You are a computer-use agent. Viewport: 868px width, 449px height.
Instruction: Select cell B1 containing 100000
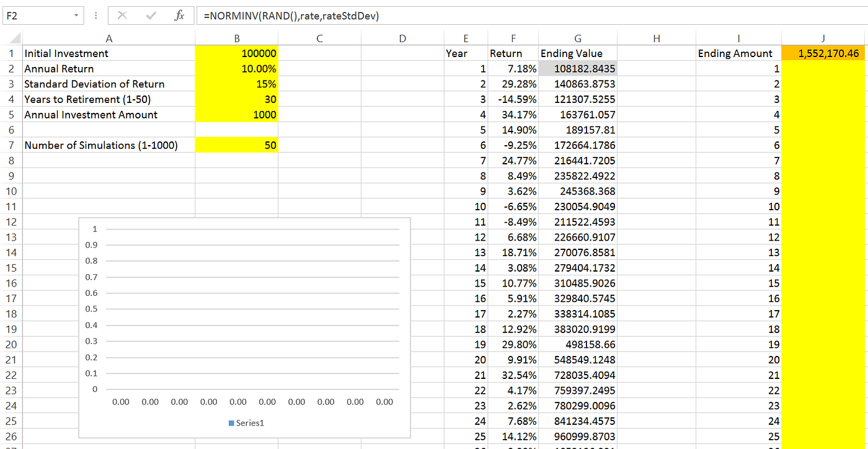coord(237,53)
